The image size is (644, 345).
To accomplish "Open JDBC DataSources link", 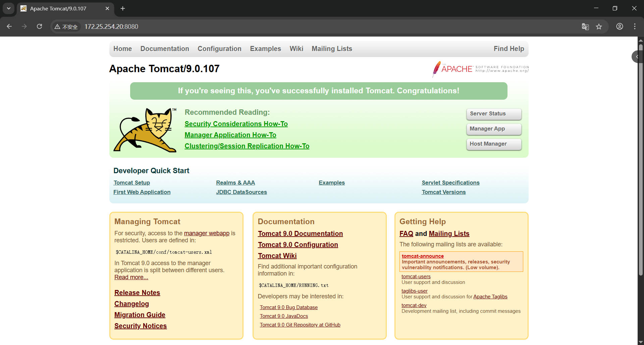I will [241, 192].
